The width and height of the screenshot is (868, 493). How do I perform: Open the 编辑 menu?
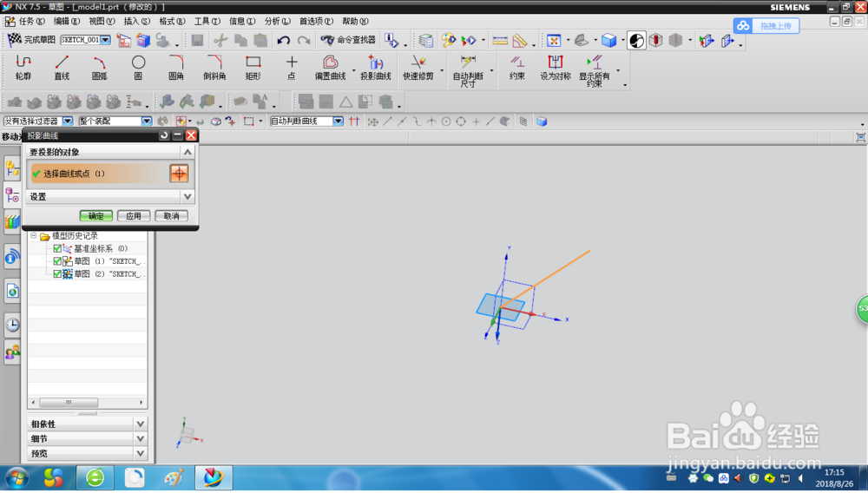click(67, 21)
